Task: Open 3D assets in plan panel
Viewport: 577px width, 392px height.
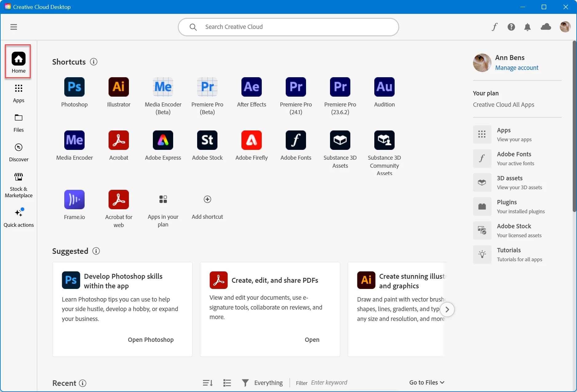Action: click(x=517, y=182)
